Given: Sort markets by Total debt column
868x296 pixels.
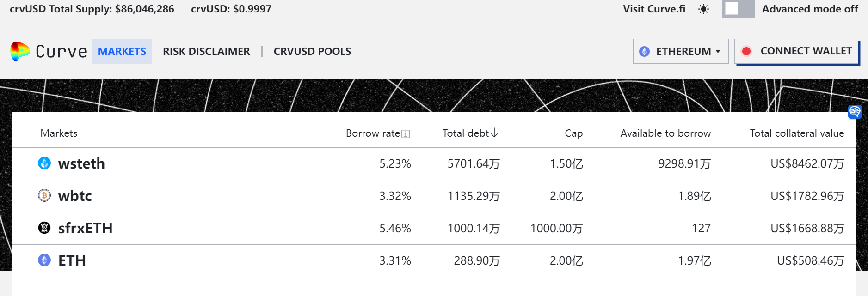Looking at the screenshot, I should point(470,133).
